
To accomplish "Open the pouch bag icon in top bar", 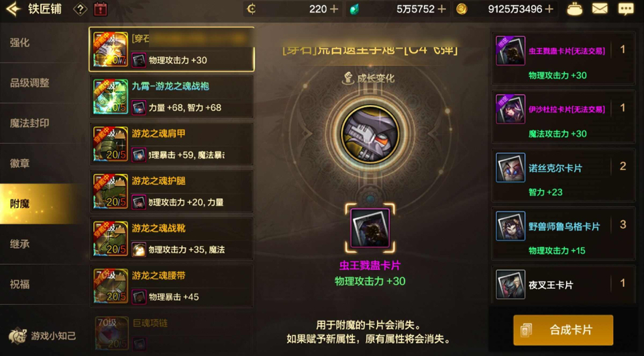I will tap(574, 9).
